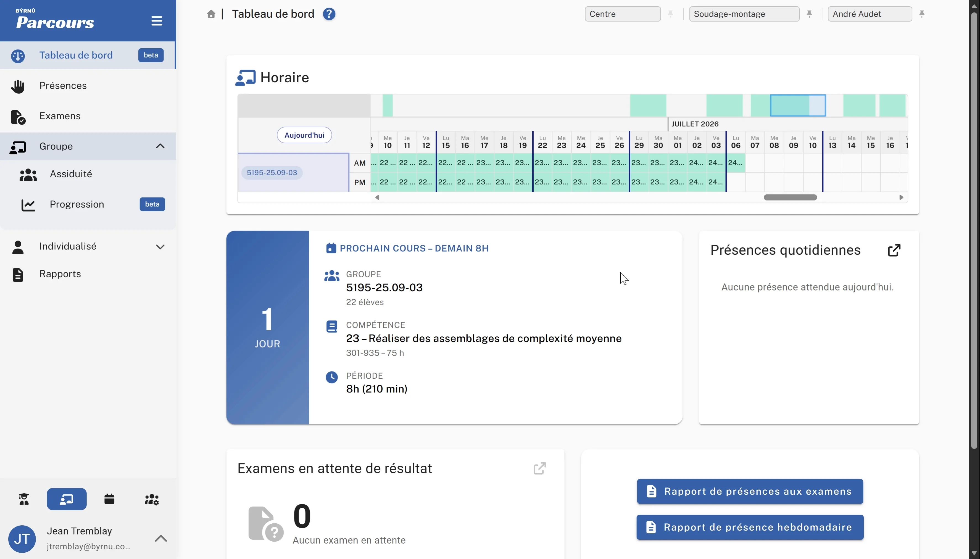Click the schedule horizontal scrollbar thumb
Image resolution: width=980 pixels, height=559 pixels.
point(790,197)
